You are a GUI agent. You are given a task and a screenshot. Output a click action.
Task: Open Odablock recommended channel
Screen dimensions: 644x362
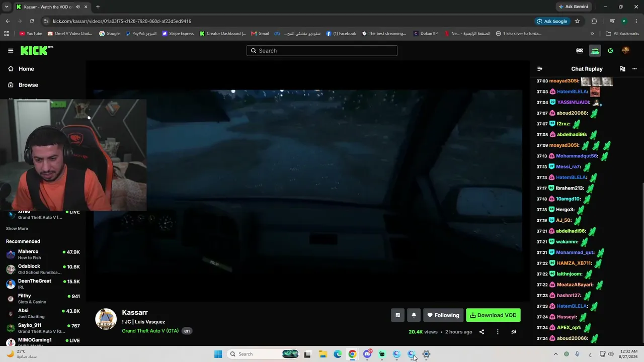point(43,269)
